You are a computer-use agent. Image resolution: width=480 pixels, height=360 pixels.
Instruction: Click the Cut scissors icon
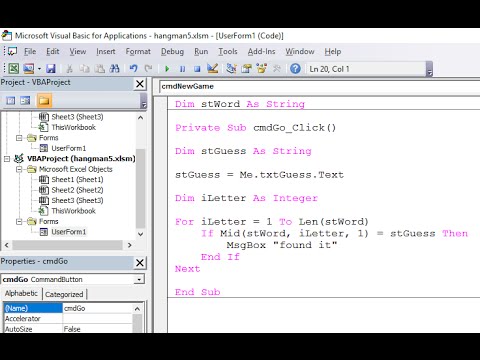(69, 69)
